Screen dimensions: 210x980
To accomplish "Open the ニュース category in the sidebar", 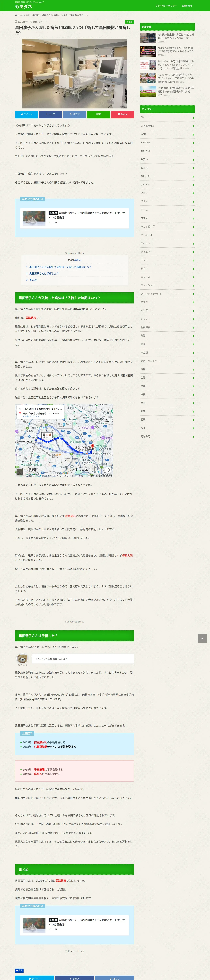I will coord(167,277).
